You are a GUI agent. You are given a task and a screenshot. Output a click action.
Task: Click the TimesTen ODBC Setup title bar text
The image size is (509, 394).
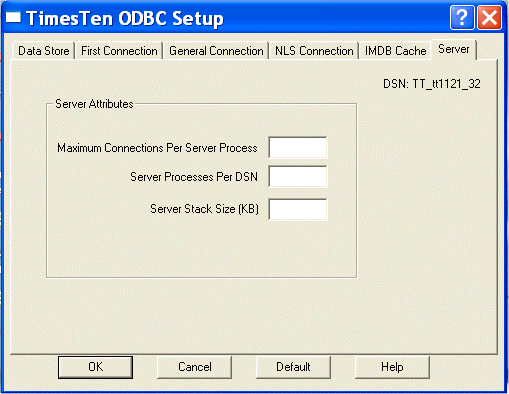tap(125, 18)
